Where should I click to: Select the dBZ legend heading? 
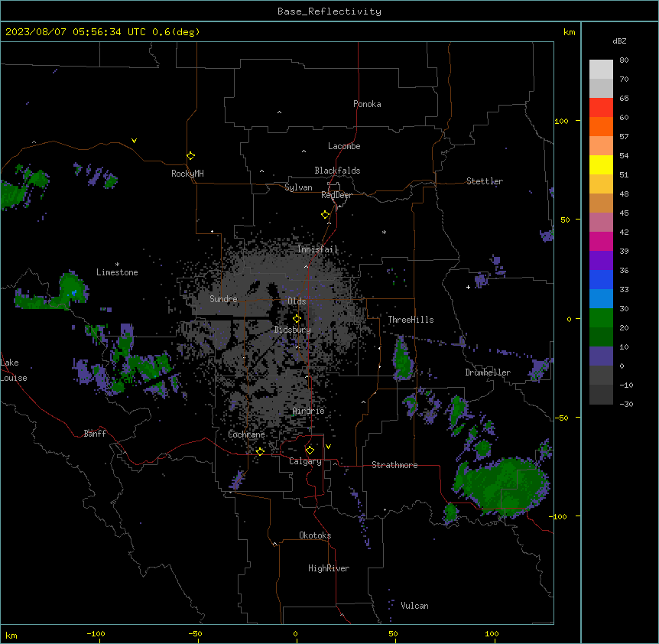point(619,41)
